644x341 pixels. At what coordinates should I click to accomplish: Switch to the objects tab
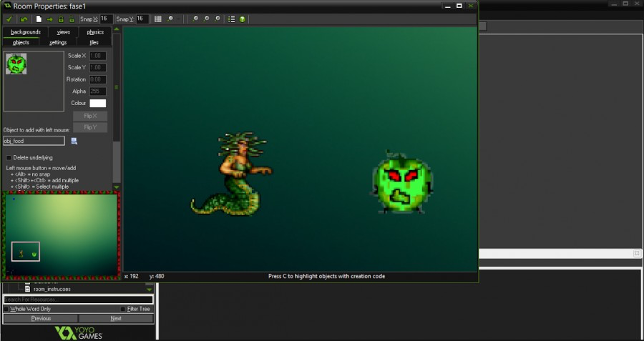pos(21,42)
